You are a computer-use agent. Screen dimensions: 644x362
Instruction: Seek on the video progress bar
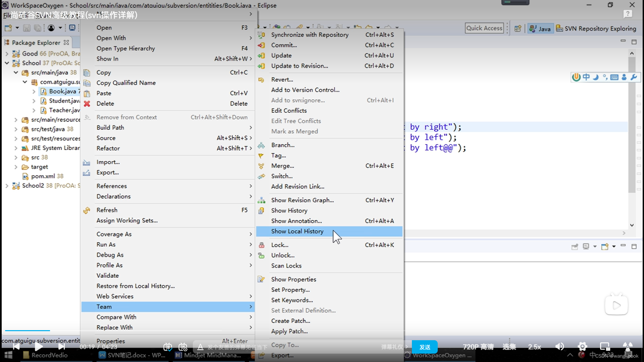pos(322,330)
